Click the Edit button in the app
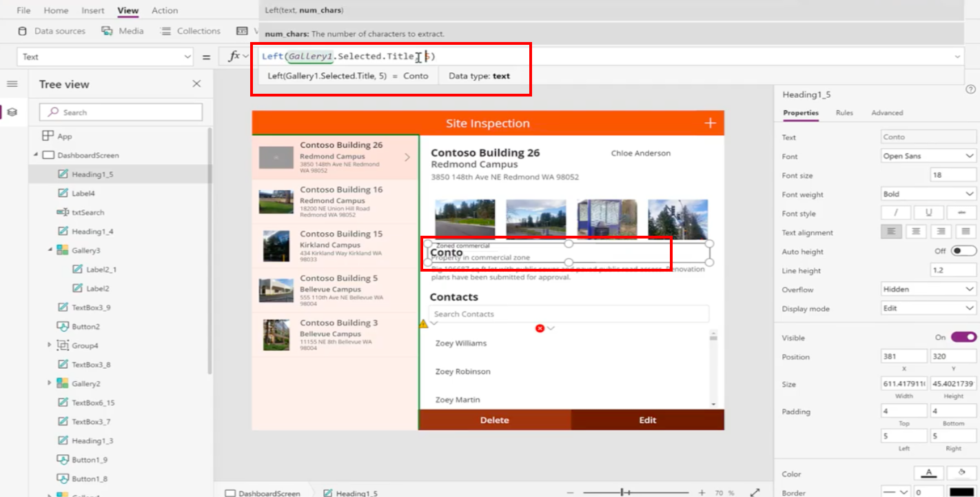This screenshot has height=497, width=980. point(648,420)
